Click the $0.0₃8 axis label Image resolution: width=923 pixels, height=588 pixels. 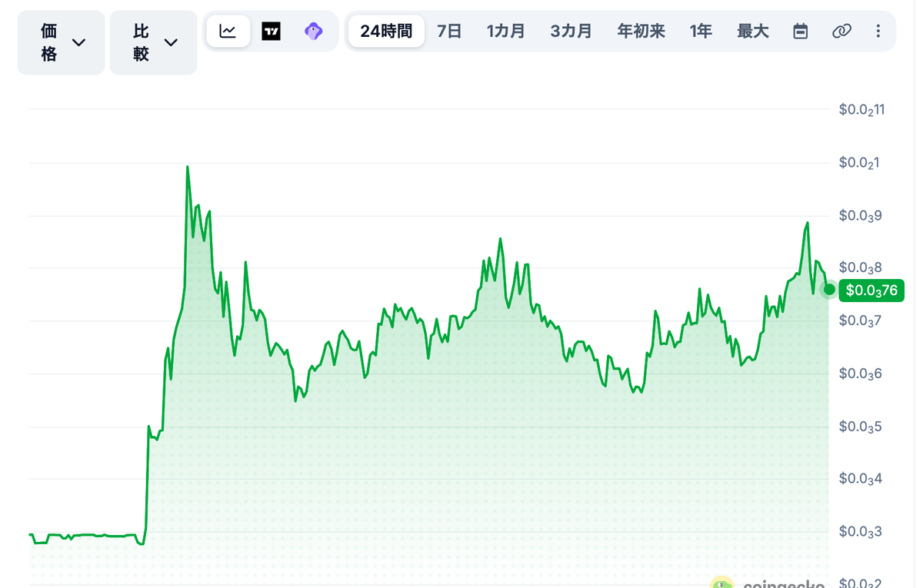pos(859,268)
